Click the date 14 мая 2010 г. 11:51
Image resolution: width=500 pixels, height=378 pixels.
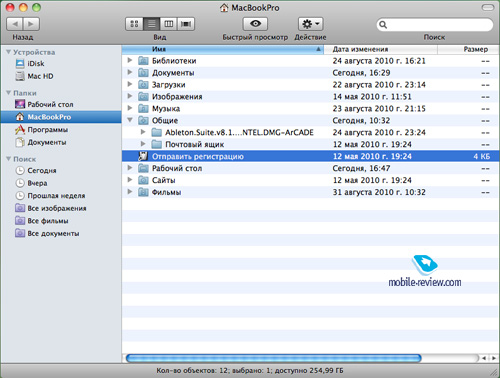click(x=372, y=97)
